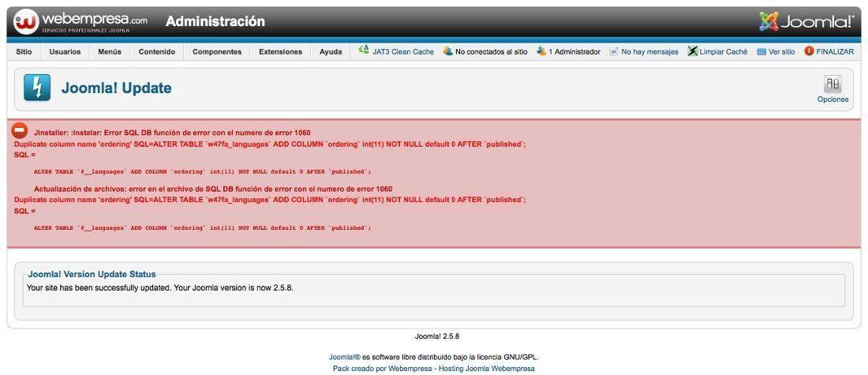
Task: Click 'No conectados al sitio' status text
Action: [x=491, y=51]
